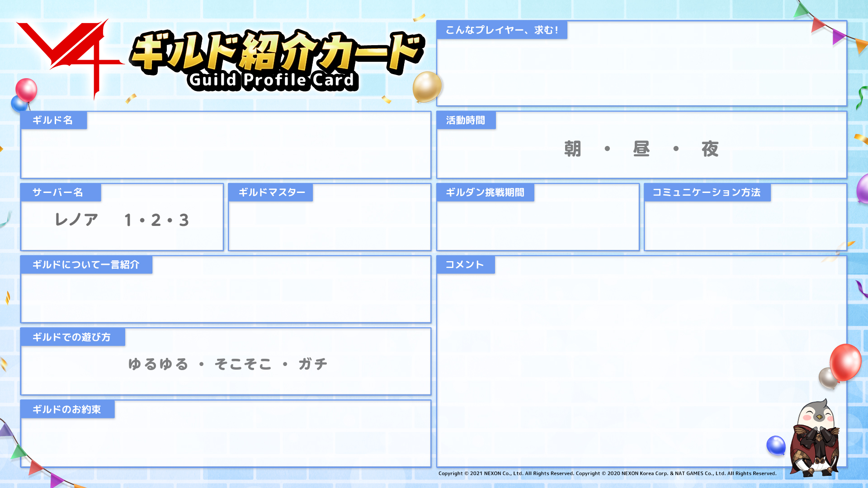Click the red balloon beside comment box

[x=845, y=361]
